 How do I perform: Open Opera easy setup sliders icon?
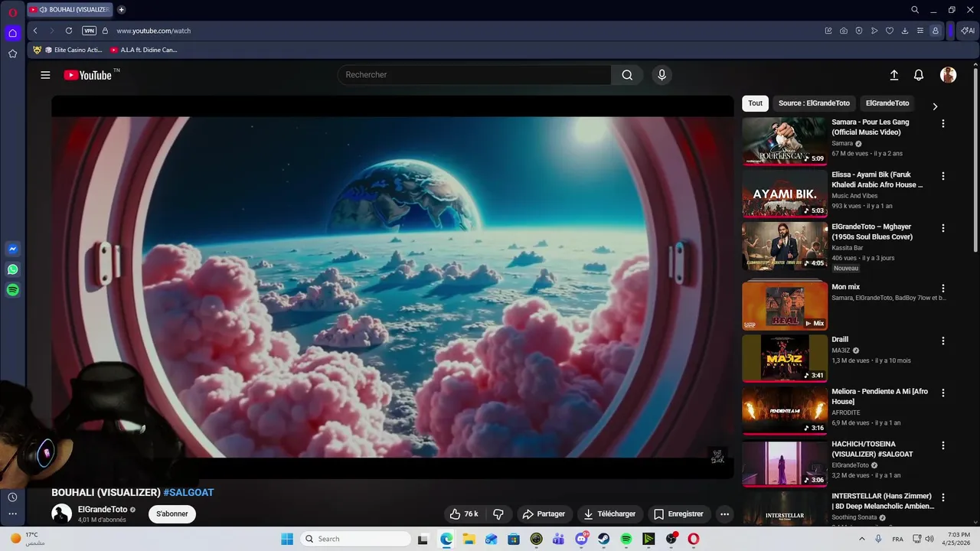point(920,31)
